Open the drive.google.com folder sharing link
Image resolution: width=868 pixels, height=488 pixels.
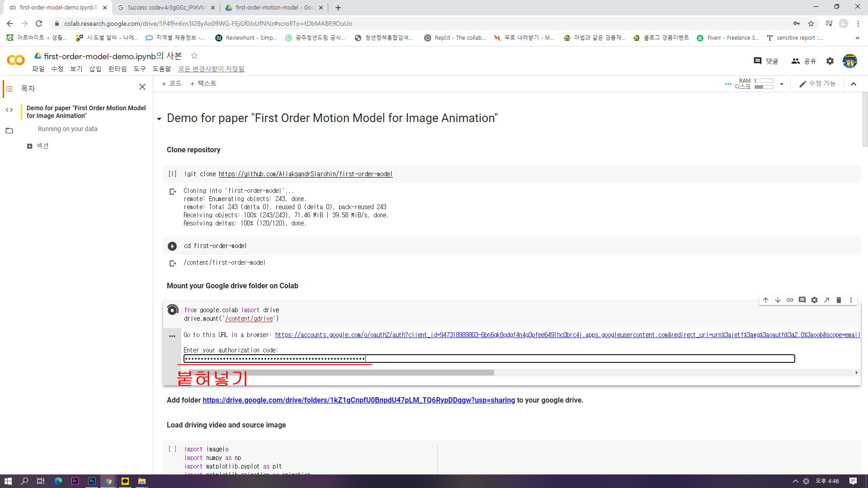[359, 400]
